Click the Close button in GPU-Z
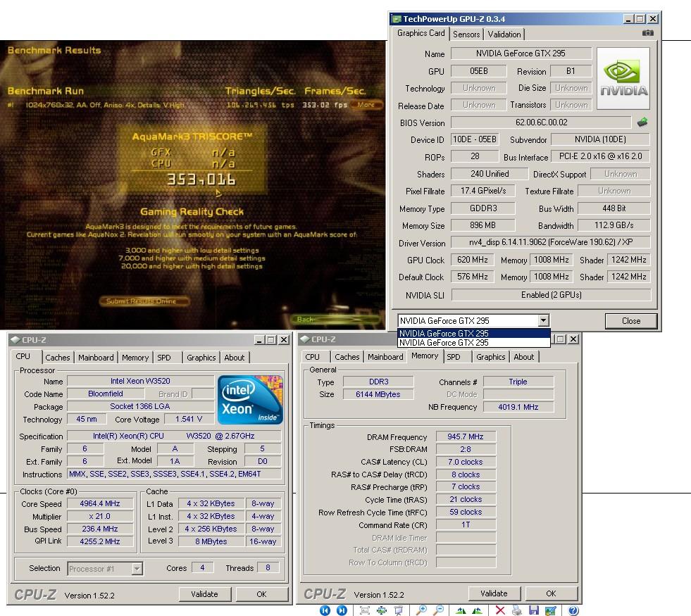 (631, 321)
